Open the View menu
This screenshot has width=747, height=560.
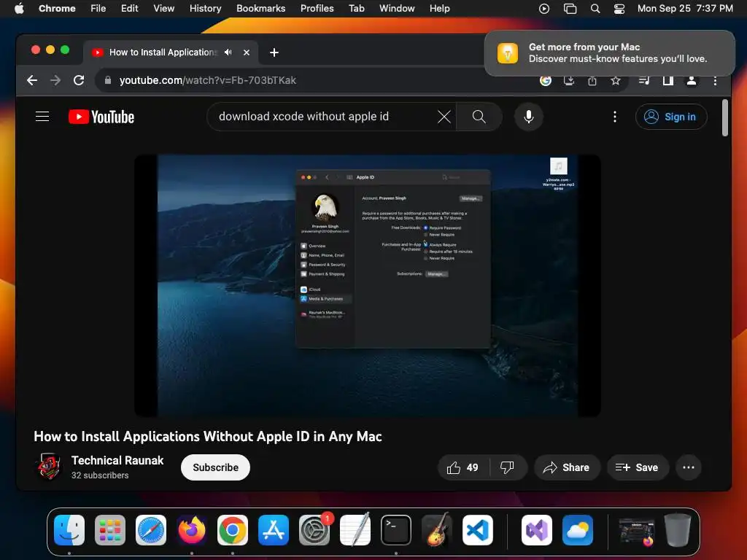[x=164, y=9]
